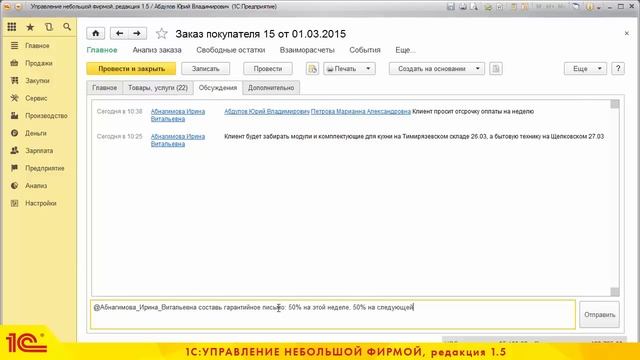Open the Производство sidebar section
640x360 pixels.
(x=46, y=116)
